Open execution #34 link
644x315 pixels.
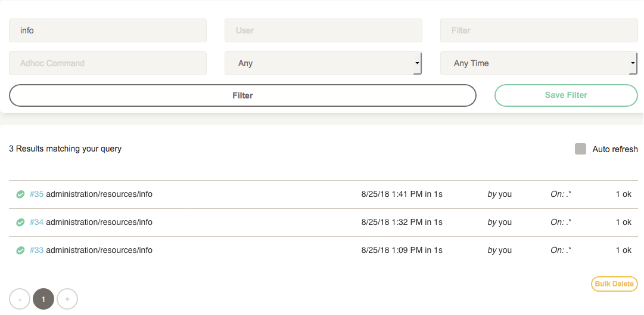coord(36,222)
